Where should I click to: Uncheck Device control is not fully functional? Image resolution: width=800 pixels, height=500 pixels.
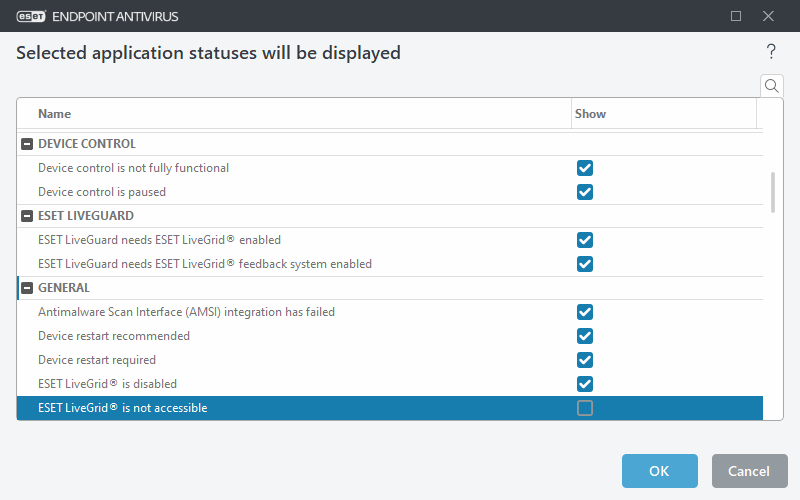585,168
